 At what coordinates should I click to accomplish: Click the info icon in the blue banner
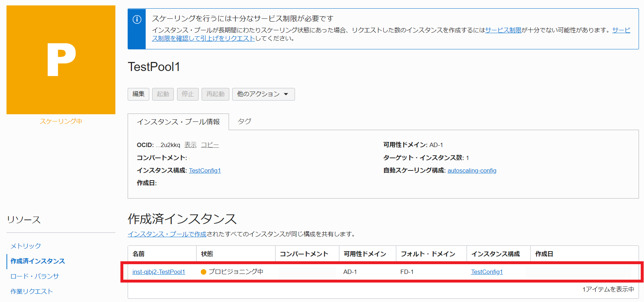point(137,19)
